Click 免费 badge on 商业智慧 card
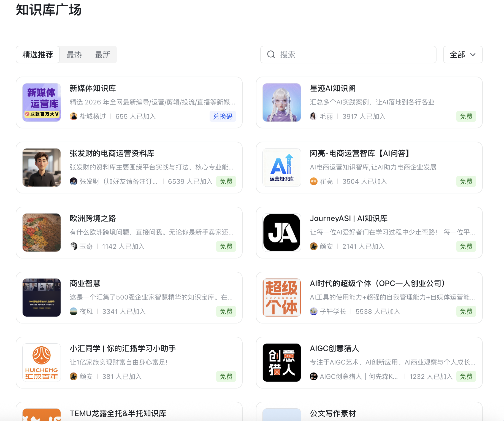The width and height of the screenshot is (504, 421). (x=226, y=311)
